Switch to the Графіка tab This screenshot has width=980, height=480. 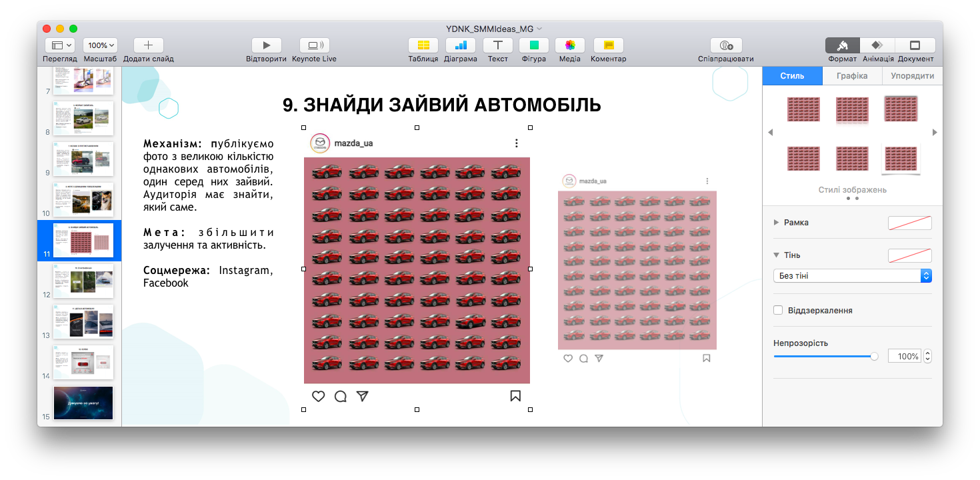pyautogui.click(x=852, y=76)
